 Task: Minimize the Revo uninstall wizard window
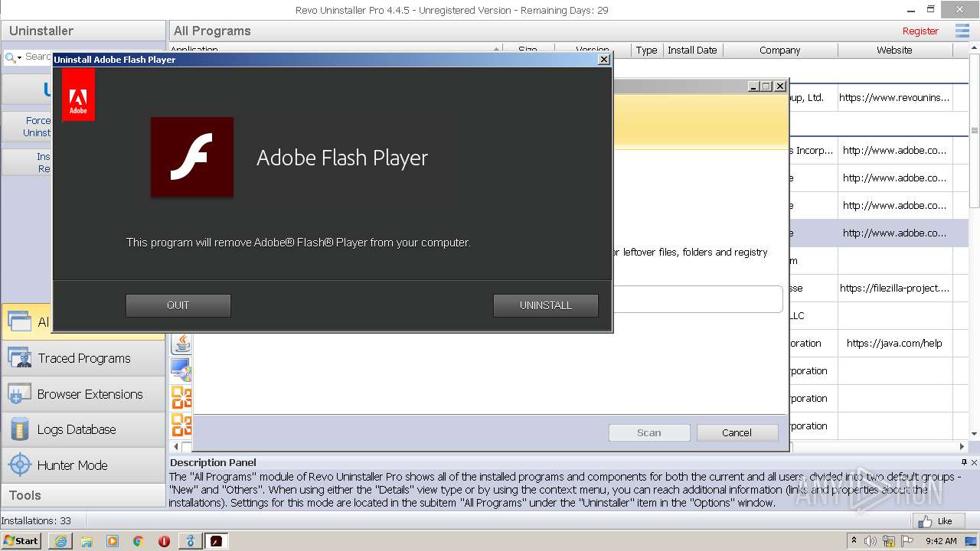tap(753, 86)
